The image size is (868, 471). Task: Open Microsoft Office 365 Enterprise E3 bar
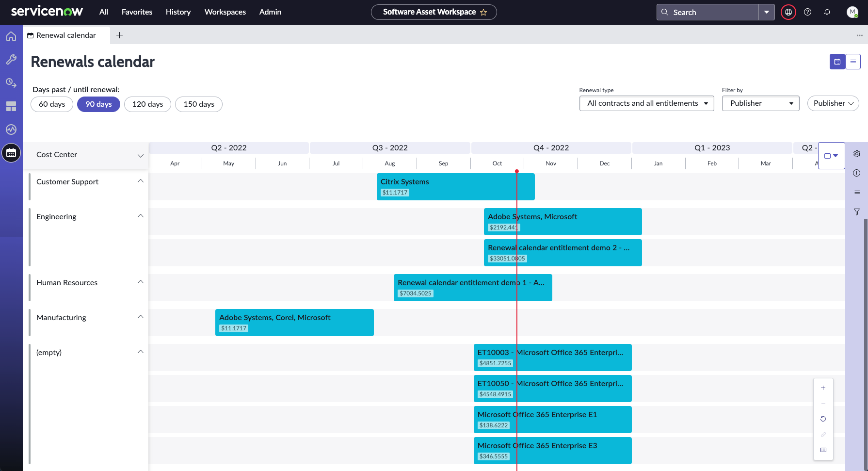coord(552,451)
